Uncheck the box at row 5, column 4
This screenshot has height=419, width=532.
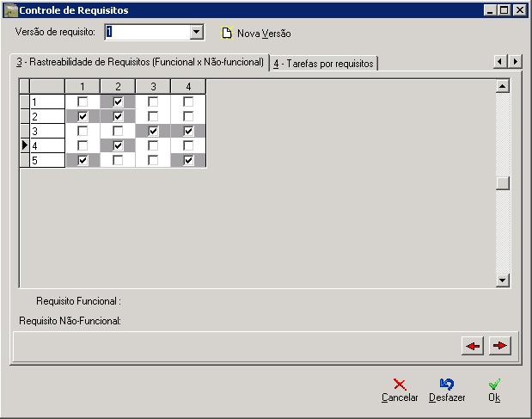[x=188, y=160]
